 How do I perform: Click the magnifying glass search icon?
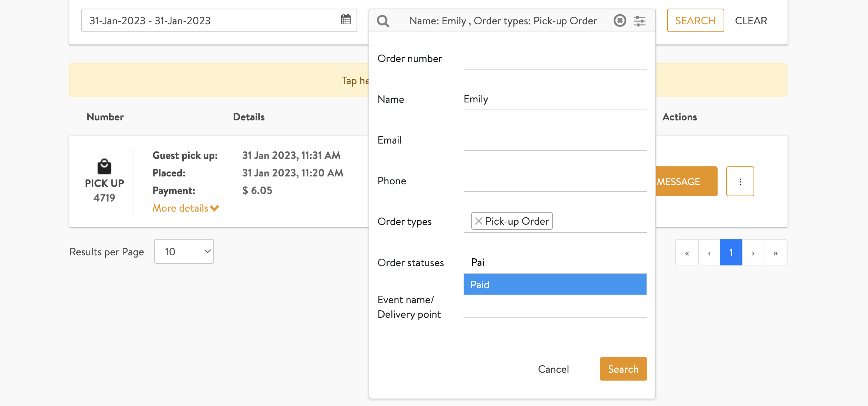pyautogui.click(x=383, y=21)
